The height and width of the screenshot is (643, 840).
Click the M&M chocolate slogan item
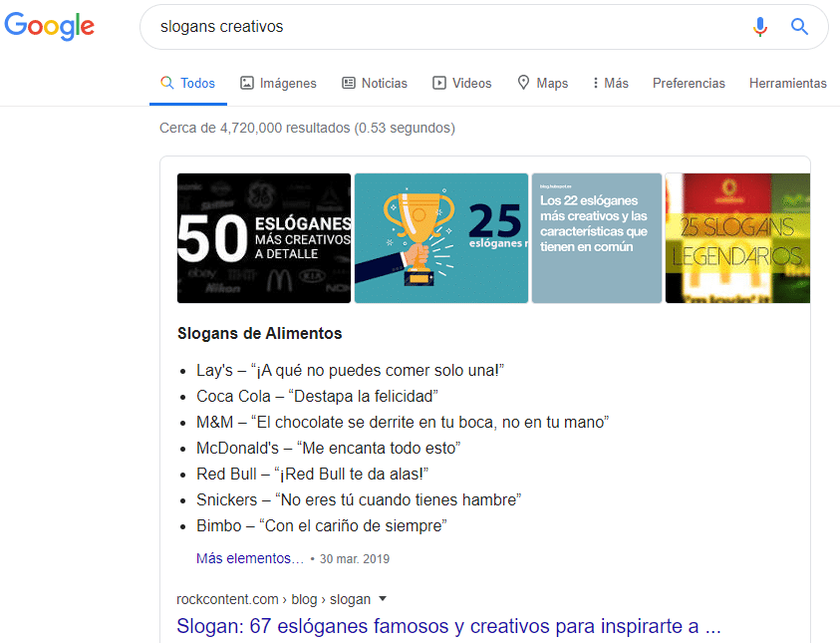pos(403,423)
